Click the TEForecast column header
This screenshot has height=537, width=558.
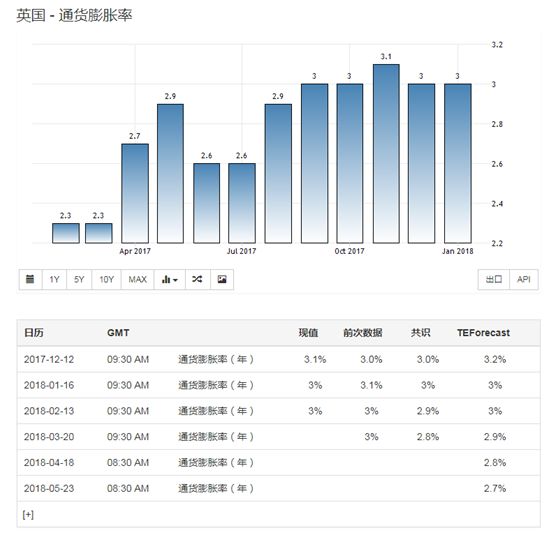(x=483, y=333)
